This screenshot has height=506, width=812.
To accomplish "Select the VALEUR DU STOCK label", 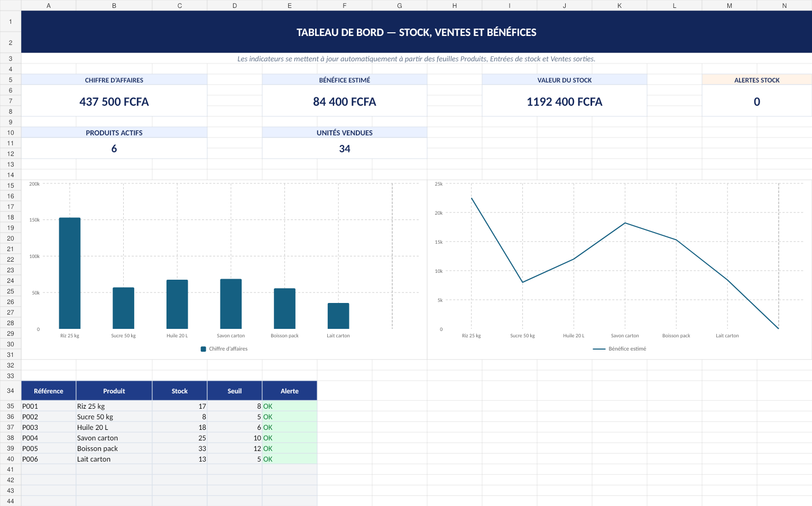I will (565, 80).
